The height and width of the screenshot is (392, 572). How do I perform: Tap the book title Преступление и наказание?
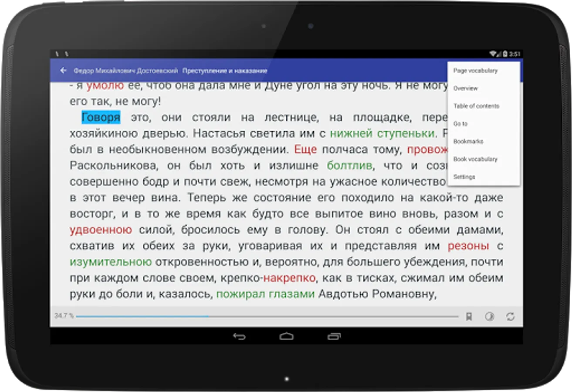coord(225,71)
